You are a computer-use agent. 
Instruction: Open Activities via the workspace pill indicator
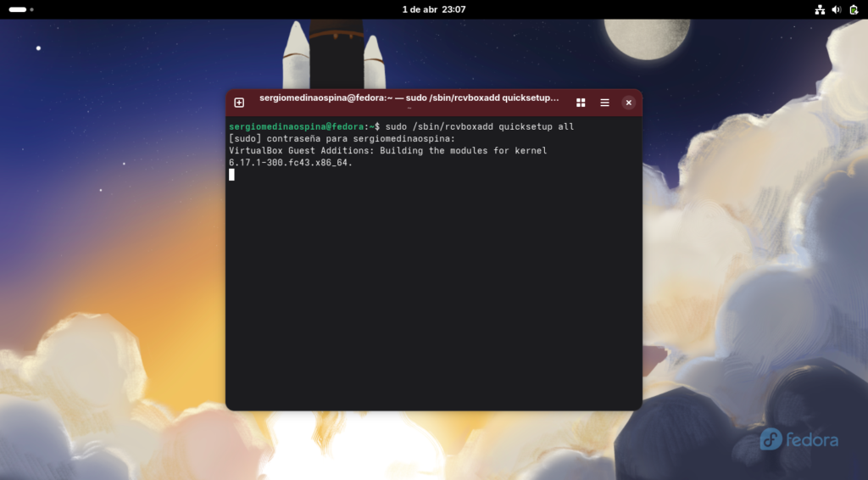18,9
